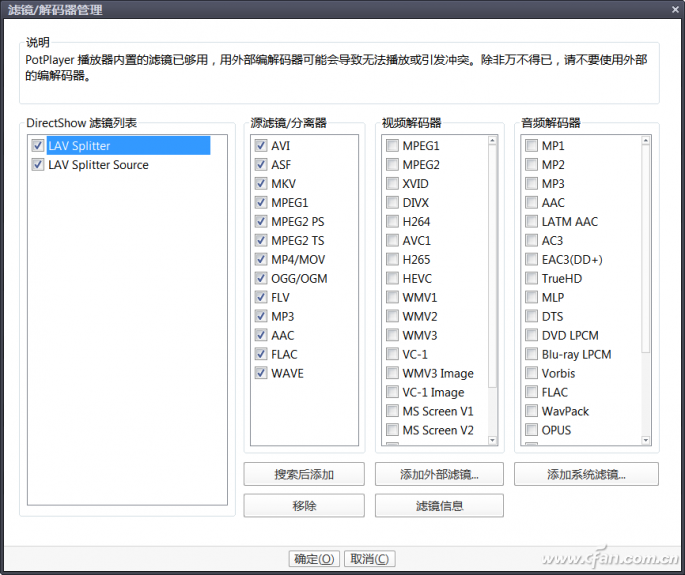Screen dimensions: 685x575
Task: Check the Vorbis audio decoder
Action: [531, 373]
